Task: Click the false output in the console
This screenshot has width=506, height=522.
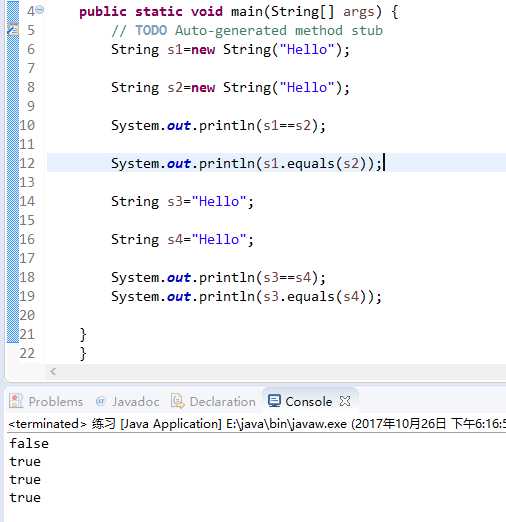Action: pyautogui.click(x=29, y=444)
